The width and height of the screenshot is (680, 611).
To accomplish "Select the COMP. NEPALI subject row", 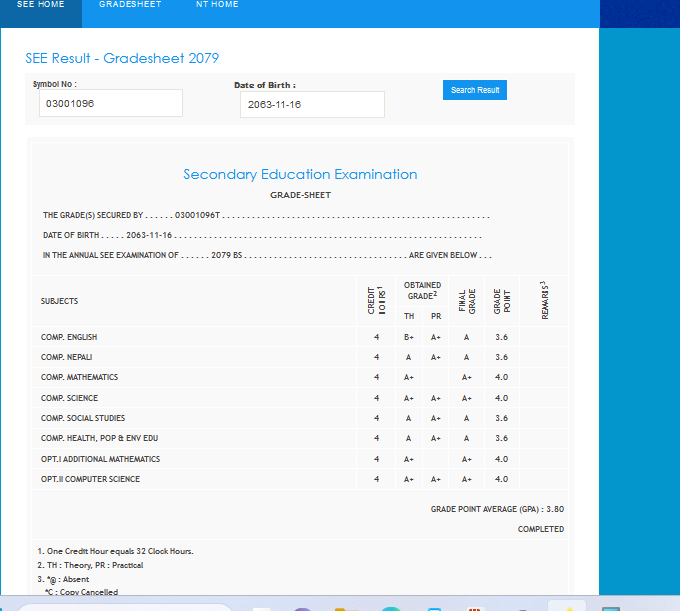I will coord(67,357).
